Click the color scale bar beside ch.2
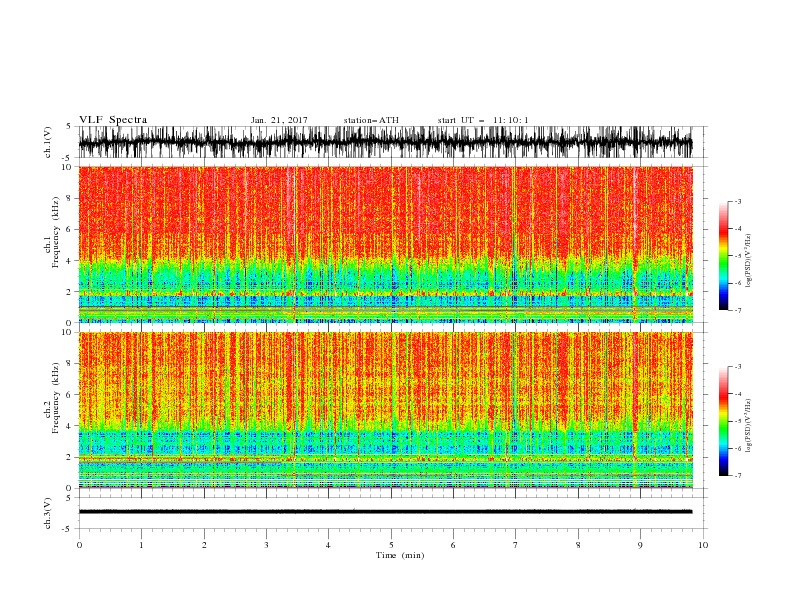The height and width of the screenshot is (612, 792). click(x=723, y=421)
